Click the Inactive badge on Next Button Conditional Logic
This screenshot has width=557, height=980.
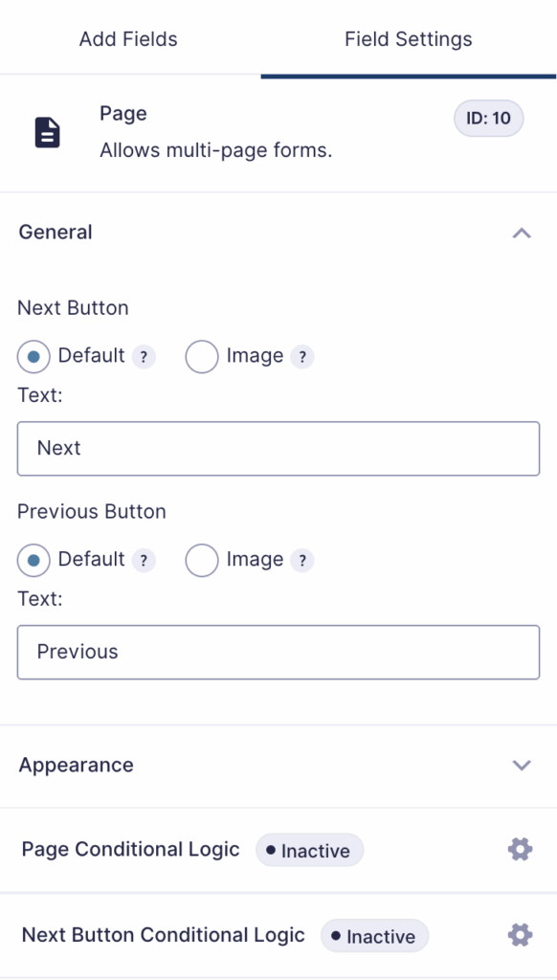[x=374, y=936]
